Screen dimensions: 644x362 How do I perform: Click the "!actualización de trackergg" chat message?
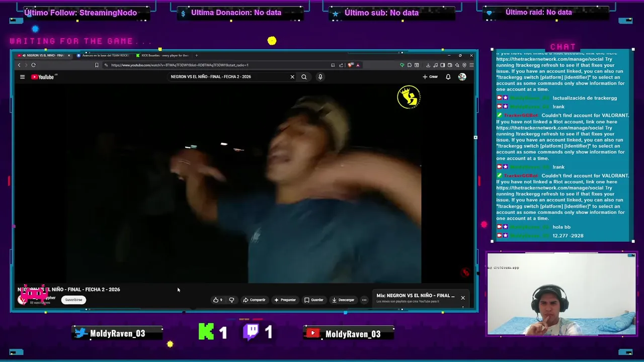point(585,98)
